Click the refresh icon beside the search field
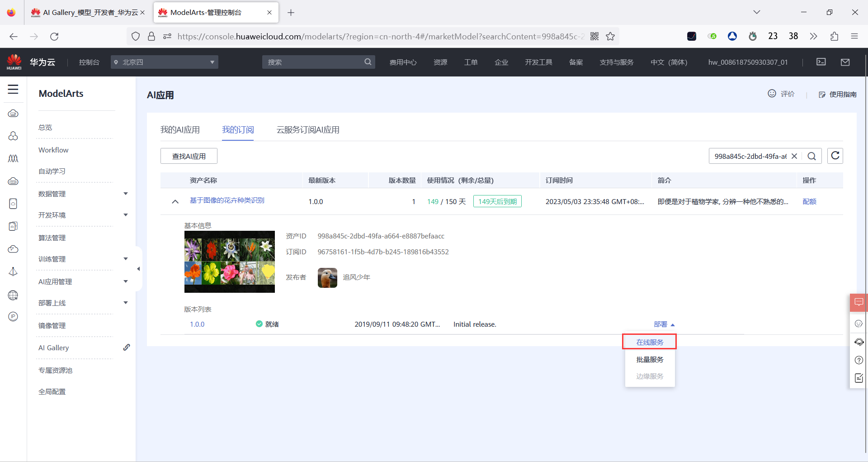The width and height of the screenshot is (868, 462). click(835, 156)
